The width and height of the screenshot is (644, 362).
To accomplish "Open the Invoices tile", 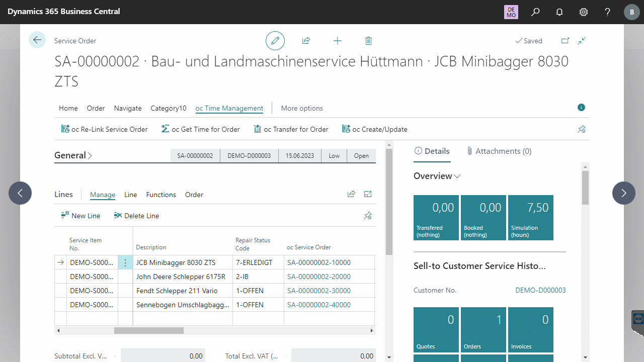I will (531, 330).
